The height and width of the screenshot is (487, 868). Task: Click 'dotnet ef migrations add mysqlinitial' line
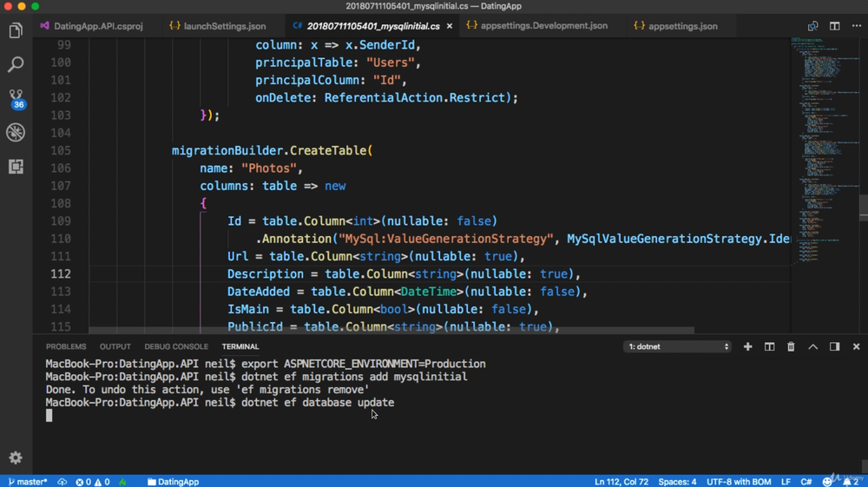(354, 377)
